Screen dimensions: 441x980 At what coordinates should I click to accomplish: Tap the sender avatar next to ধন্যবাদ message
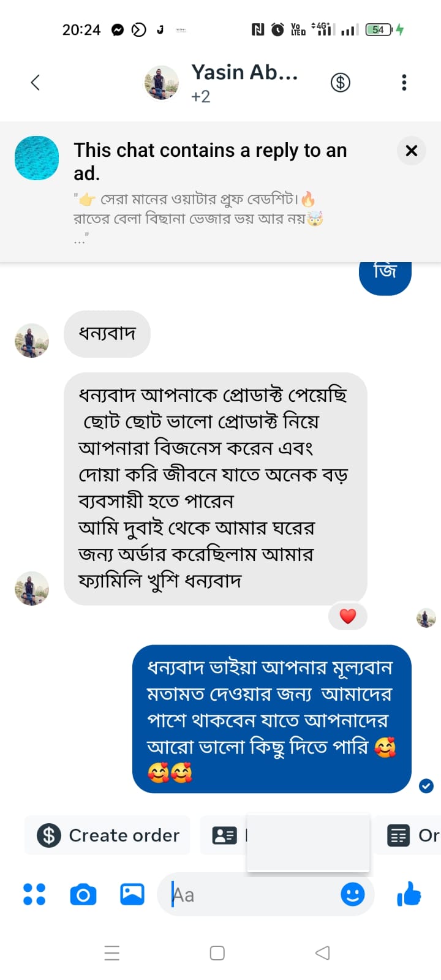point(32,341)
